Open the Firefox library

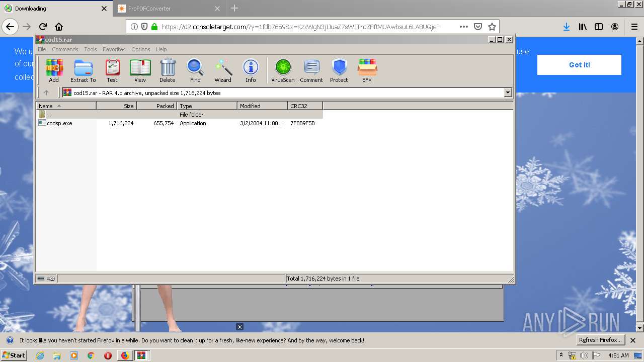point(583,27)
